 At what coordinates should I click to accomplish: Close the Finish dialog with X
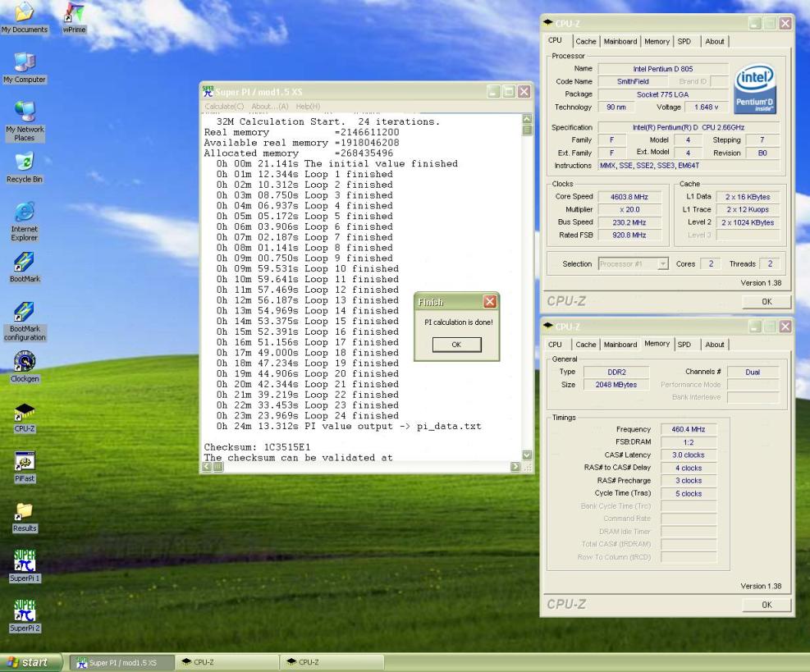point(490,302)
